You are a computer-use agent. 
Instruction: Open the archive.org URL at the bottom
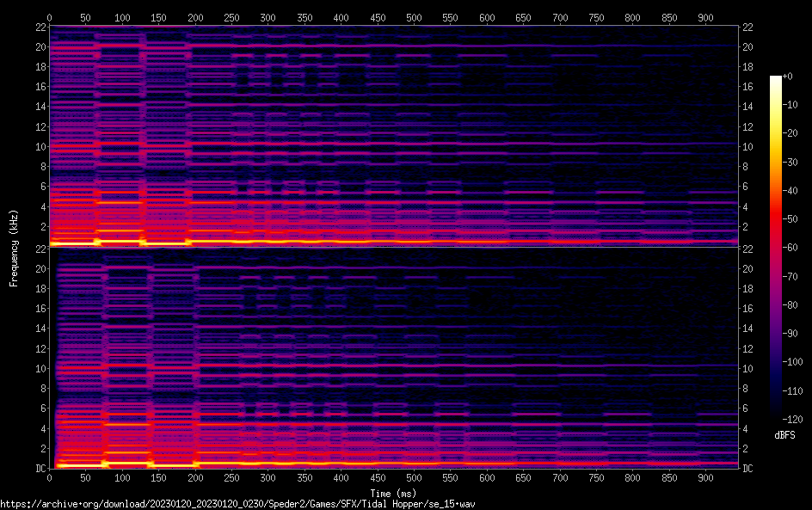(237, 503)
